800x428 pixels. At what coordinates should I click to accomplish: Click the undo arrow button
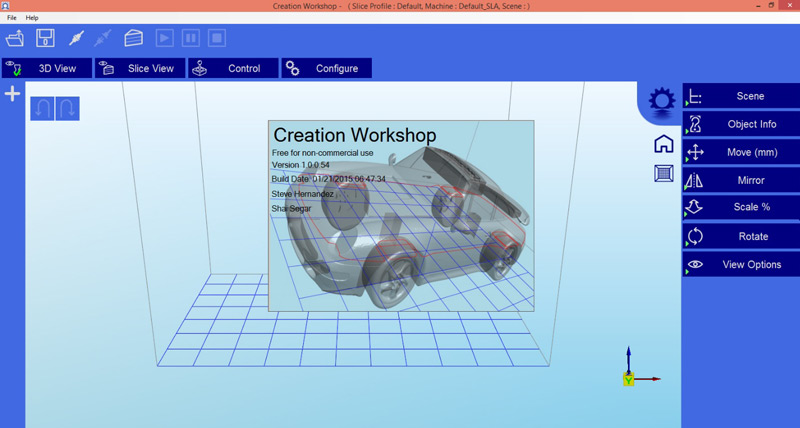pos(42,109)
